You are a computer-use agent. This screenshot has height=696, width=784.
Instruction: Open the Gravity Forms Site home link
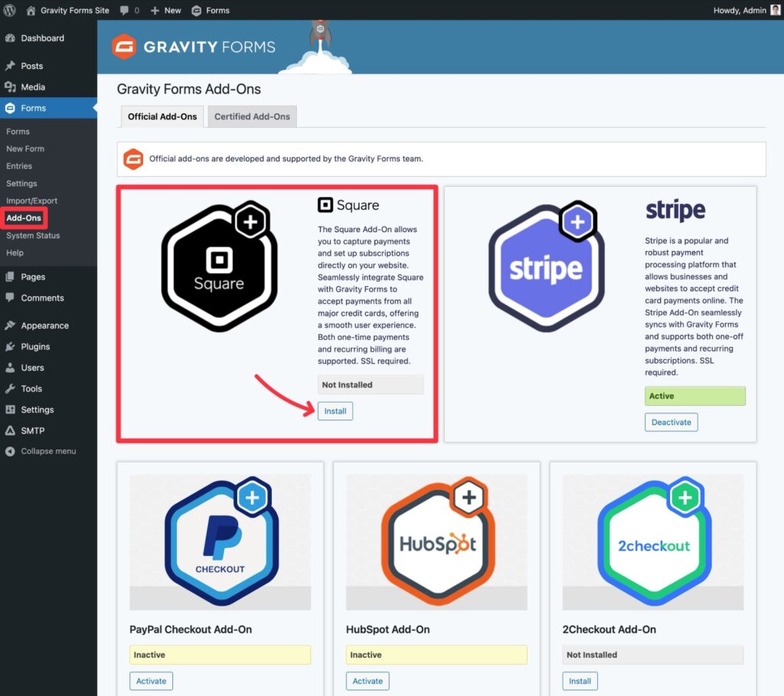(67, 10)
